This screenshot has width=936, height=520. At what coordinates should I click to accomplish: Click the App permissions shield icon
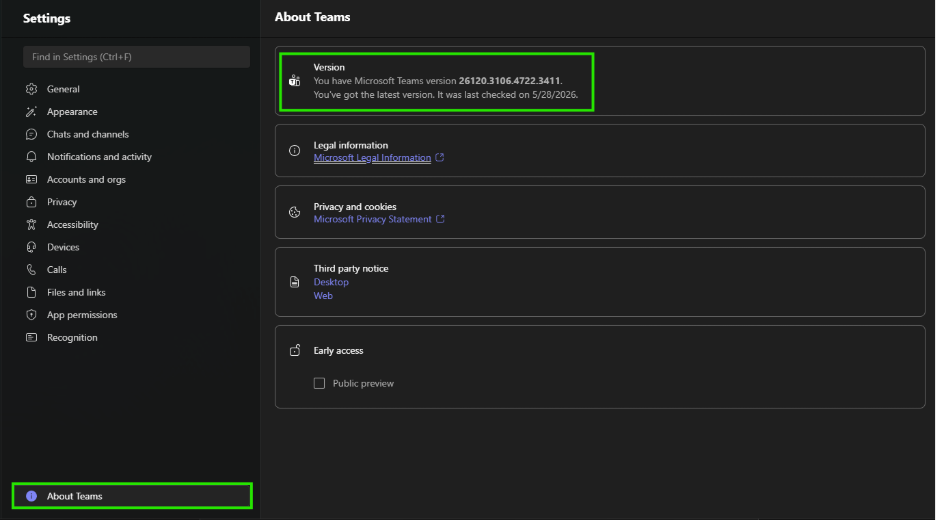(32, 315)
